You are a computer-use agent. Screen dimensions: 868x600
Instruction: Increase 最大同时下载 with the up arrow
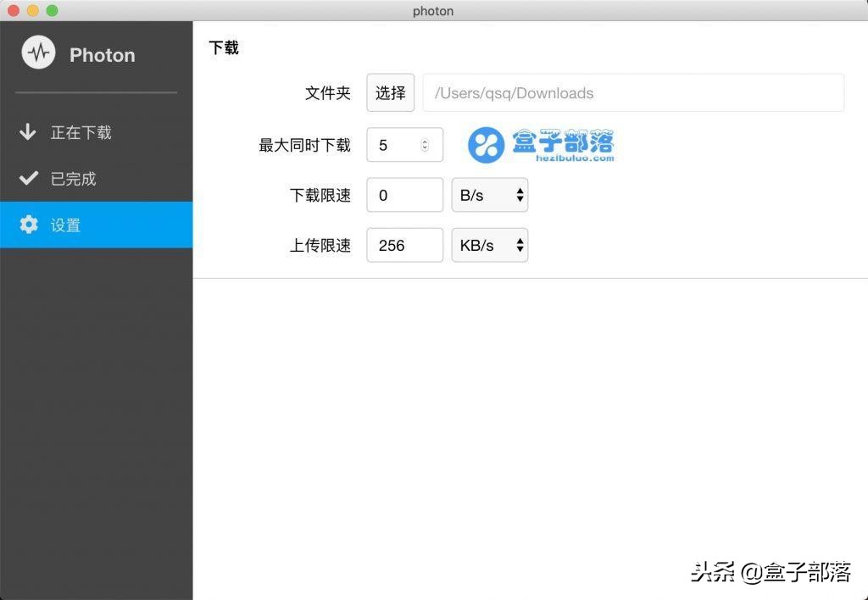point(425,141)
